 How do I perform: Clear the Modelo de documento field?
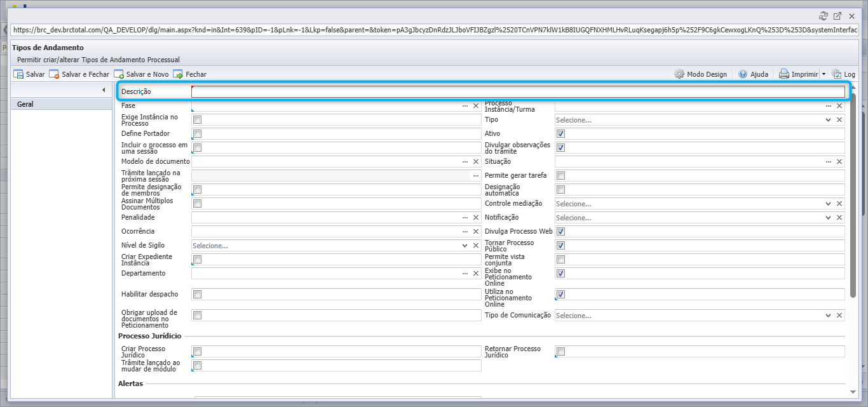point(475,162)
